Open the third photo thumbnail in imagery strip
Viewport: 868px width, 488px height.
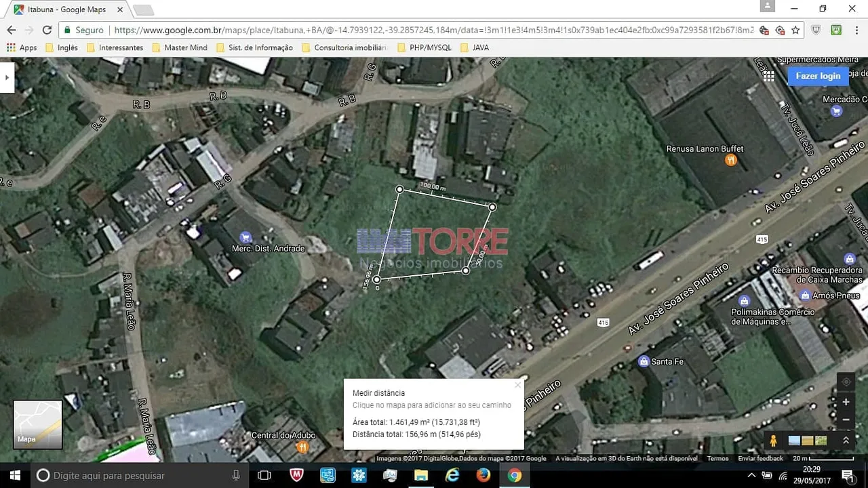click(821, 441)
